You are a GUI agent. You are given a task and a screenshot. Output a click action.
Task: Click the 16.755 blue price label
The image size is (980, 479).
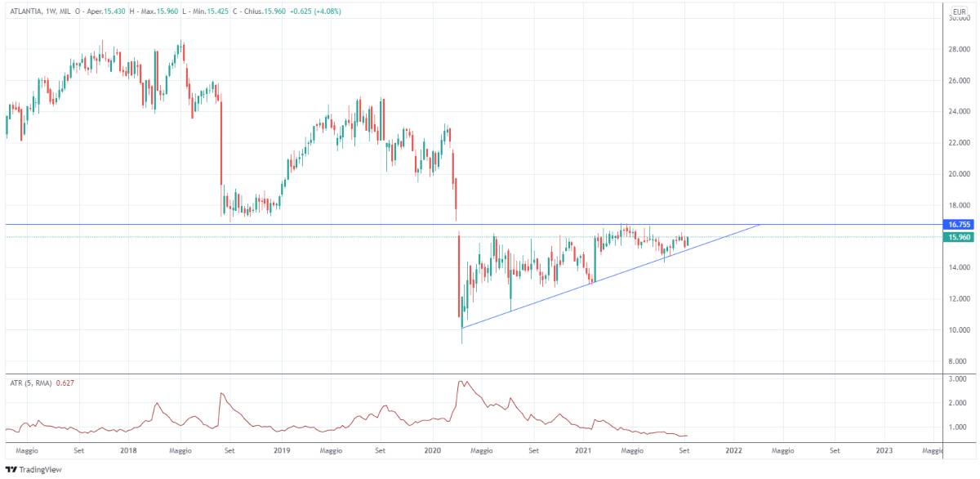(x=957, y=224)
